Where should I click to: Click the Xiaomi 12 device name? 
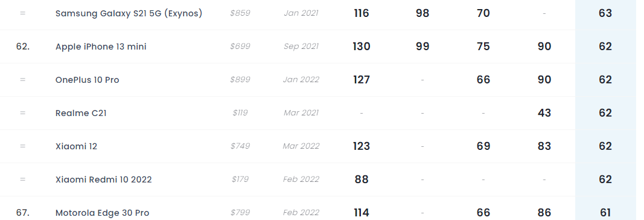[x=76, y=146]
